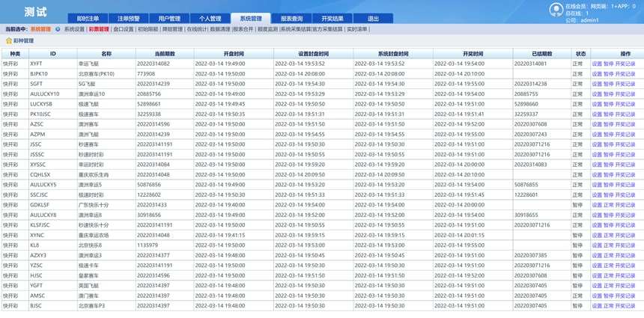The height and width of the screenshot is (318, 644).
Task: Click the home icon beside 彩种管理
Action: click(8, 41)
